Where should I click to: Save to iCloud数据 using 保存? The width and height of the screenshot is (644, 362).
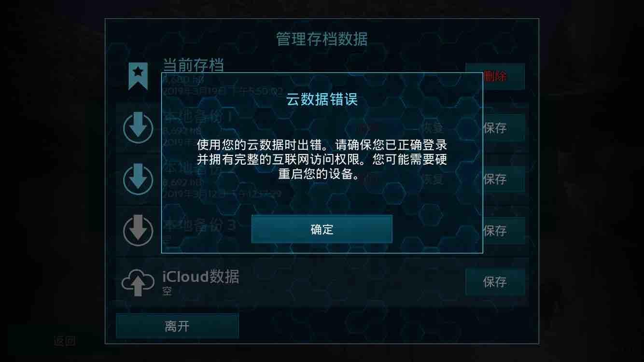pyautogui.click(x=495, y=282)
